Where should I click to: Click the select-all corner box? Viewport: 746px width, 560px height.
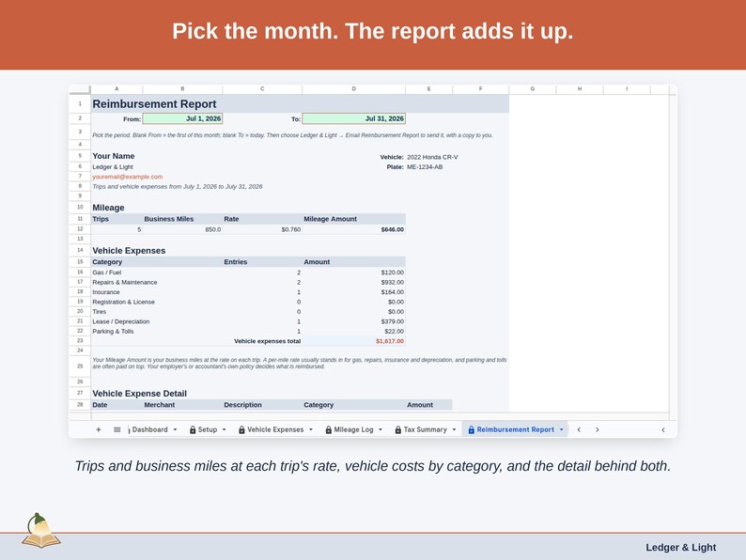[x=80, y=89]
